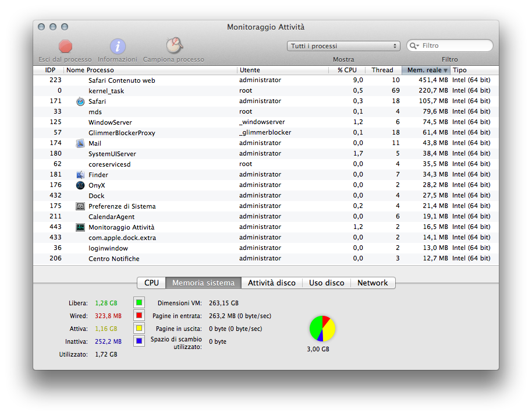The image size is (532, 416).
Task: Select the Safari Contenuto web row
Action: coord(266,80)
